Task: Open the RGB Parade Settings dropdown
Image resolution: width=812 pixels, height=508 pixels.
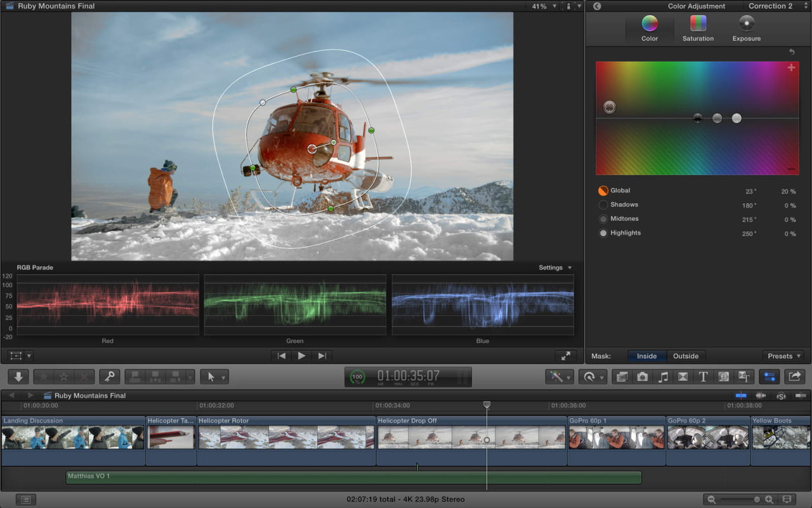Action: coord(551,267)
